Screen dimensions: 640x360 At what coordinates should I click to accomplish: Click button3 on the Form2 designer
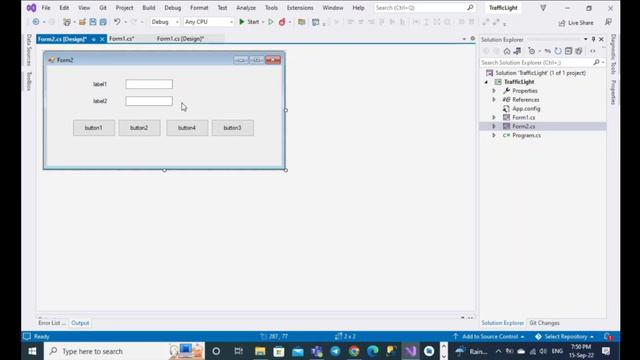tap(233, 128)
